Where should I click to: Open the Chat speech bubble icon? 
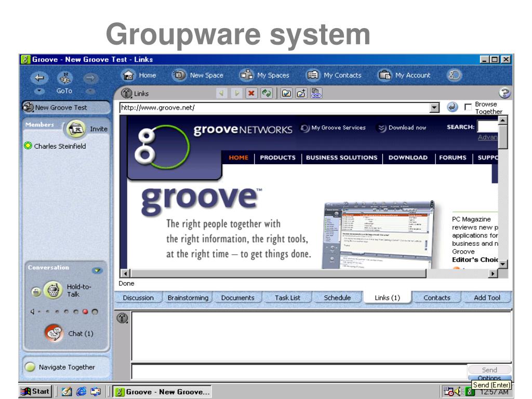click(54, 333)
